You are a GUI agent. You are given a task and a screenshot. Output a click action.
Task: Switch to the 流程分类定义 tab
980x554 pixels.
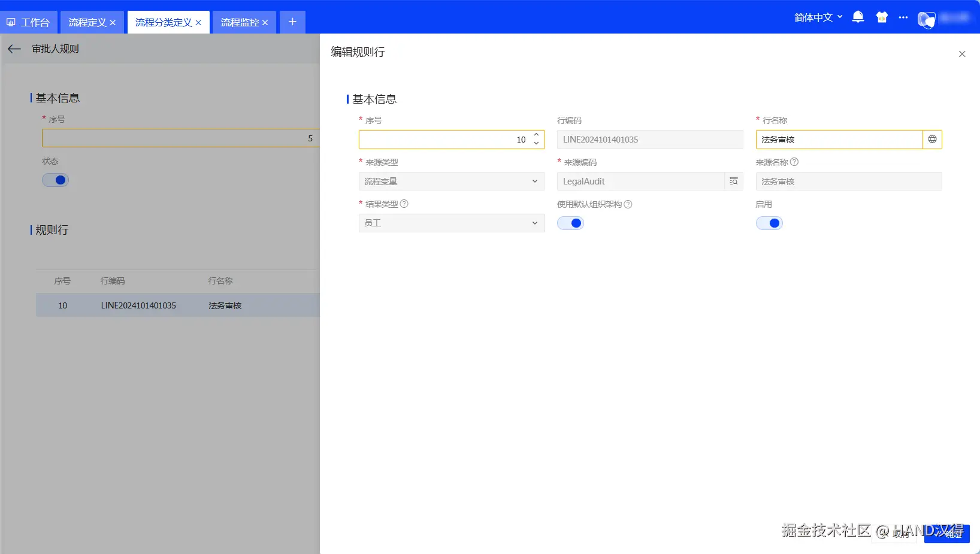pyautogui.click(x=164, y=22)
